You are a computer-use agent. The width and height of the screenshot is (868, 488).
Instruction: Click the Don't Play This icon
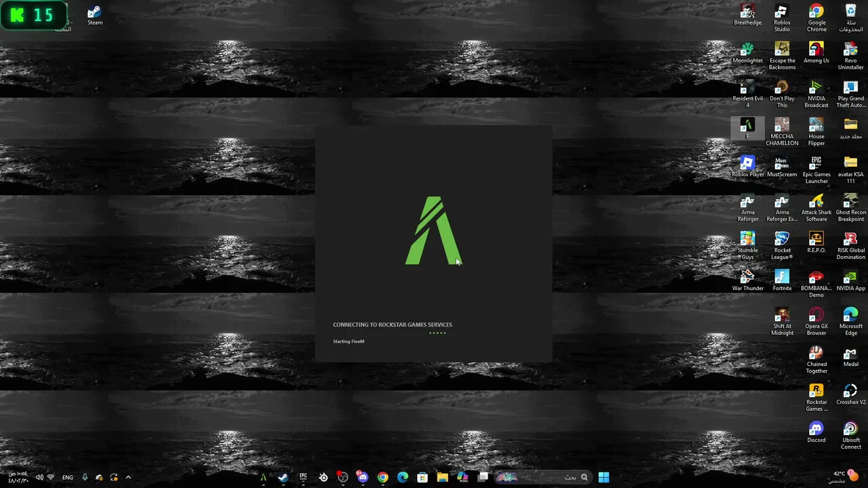click(x=782, y=94)
